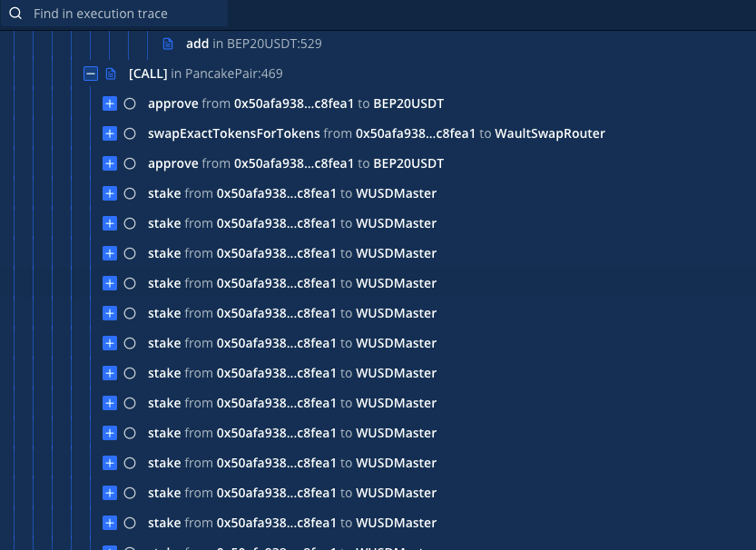
Task: Click WUSDMaster on the topmost stake row
Action: (x=396, y=193)
